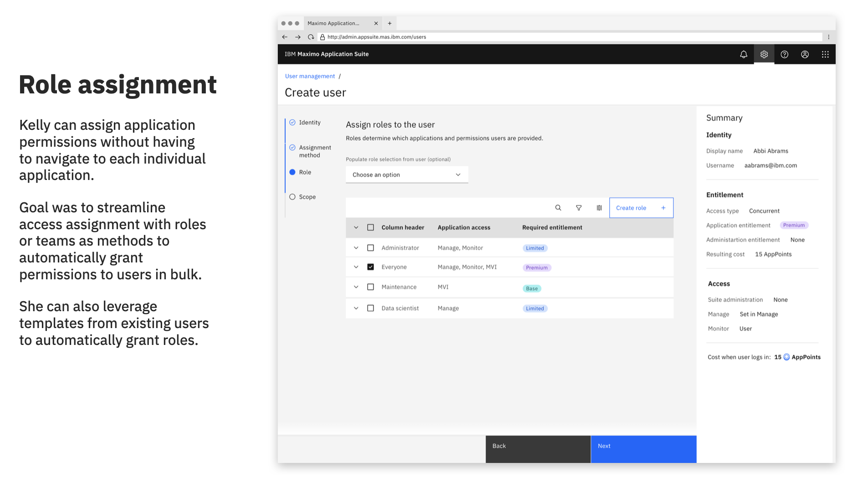Open the User management breadcrumb link
The height and width of the screenshot is (483, 868).
coord(310,76)
